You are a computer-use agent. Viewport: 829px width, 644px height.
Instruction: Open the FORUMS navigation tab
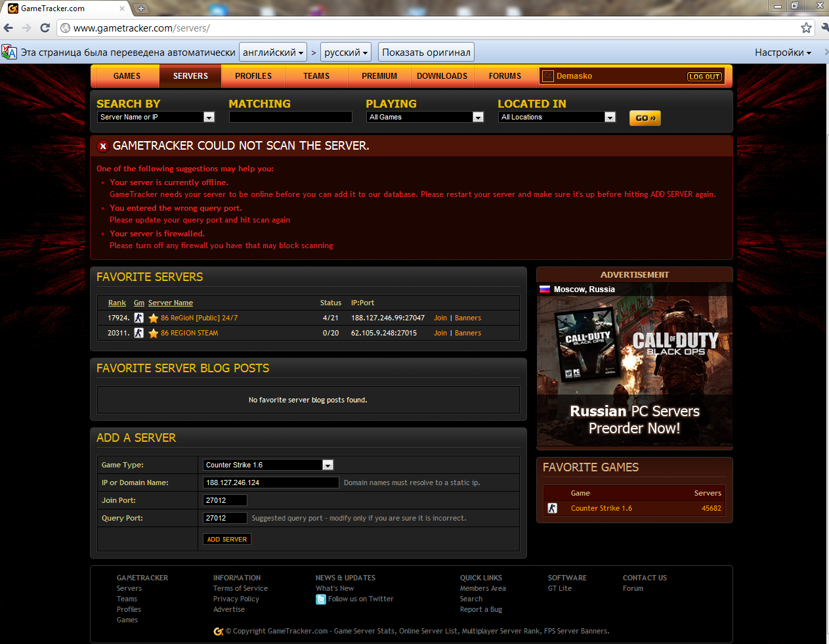tap(505, 76)
